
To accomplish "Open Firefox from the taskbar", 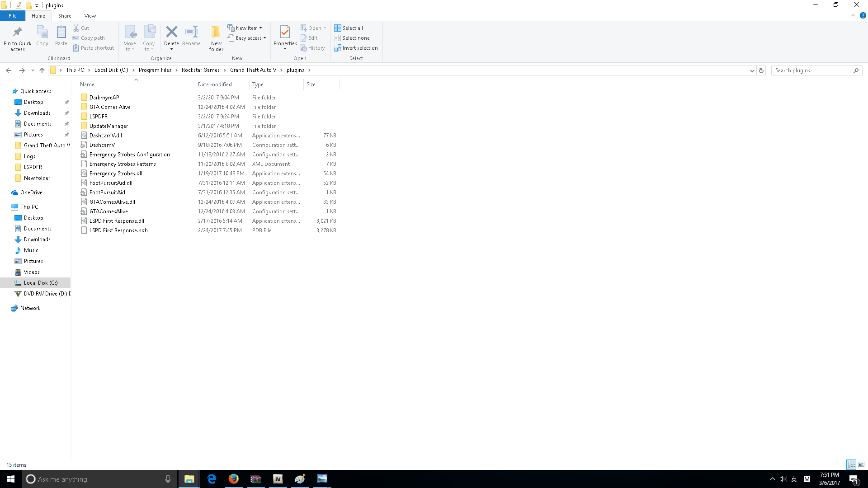I will pos(233,479).
